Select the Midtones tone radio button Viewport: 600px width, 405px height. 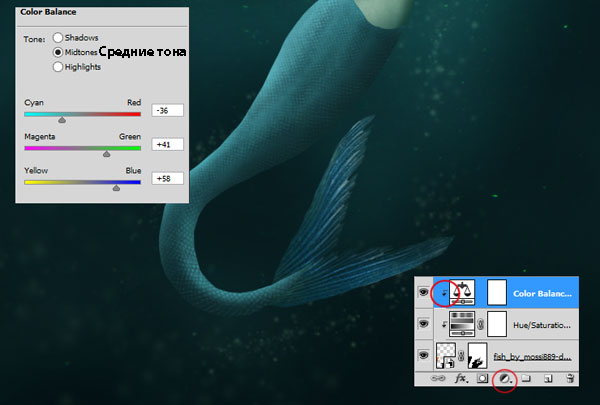(x=58, y=52)
